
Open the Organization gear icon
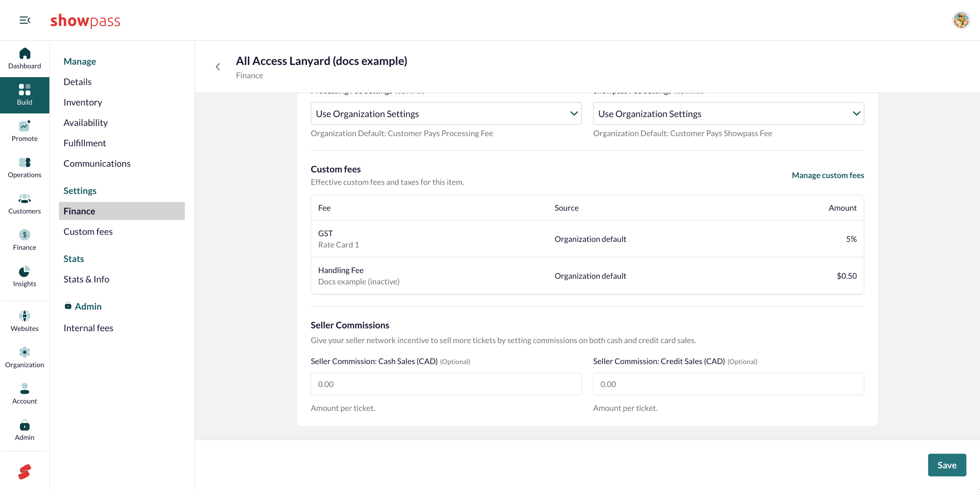(x=25, y=352)
